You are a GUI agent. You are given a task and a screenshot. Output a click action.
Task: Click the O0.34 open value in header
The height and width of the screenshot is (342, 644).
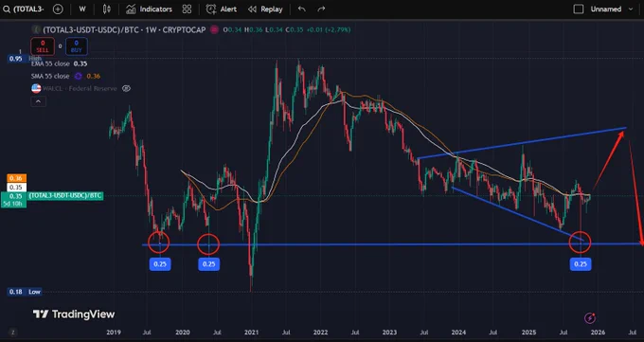pos(232,29)
